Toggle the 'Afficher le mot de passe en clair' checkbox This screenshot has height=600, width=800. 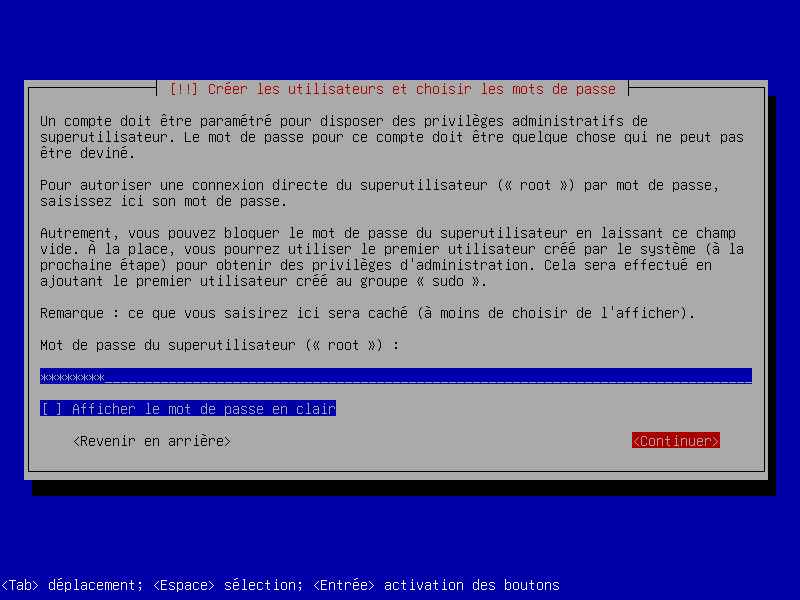click(x=188, y=408)
